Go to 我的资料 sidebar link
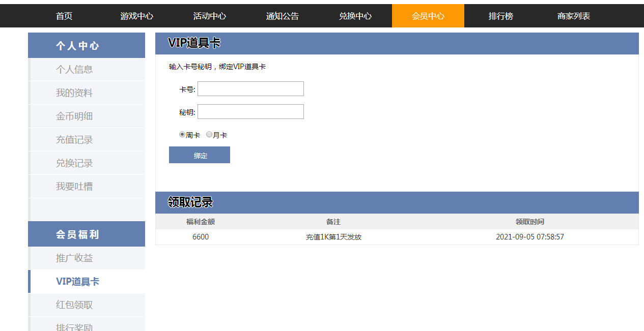644x331 pixels. tap(74, 93)
